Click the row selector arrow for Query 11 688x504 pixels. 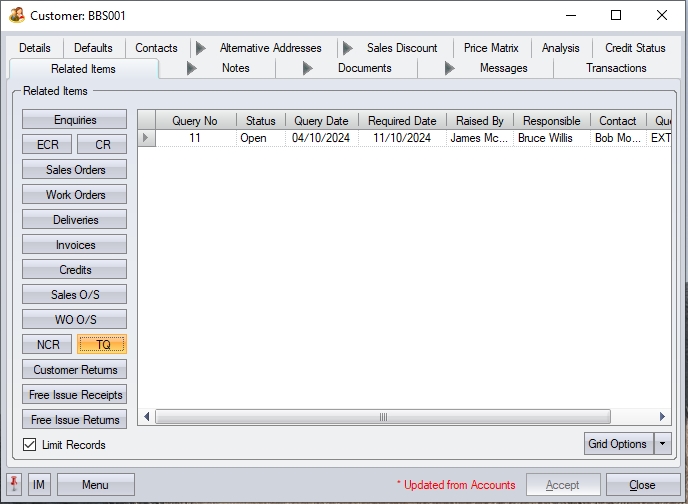tap(147, 138)
